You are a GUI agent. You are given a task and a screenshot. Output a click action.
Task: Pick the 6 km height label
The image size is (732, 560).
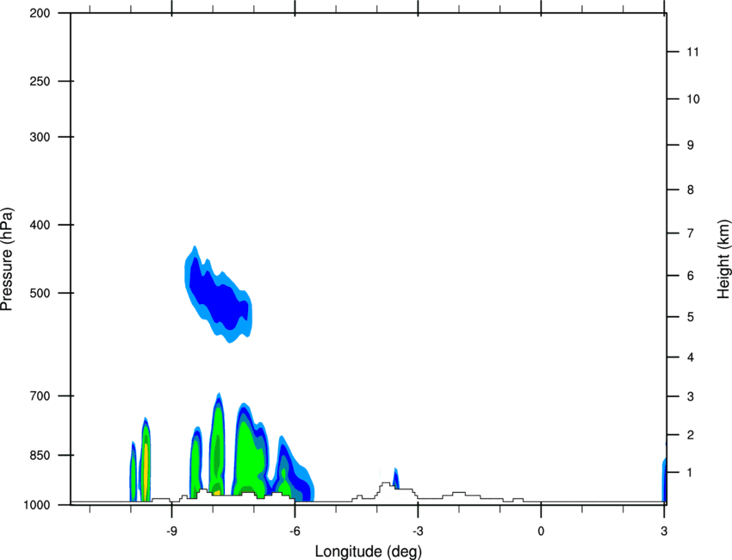click(x=691, y=276)
